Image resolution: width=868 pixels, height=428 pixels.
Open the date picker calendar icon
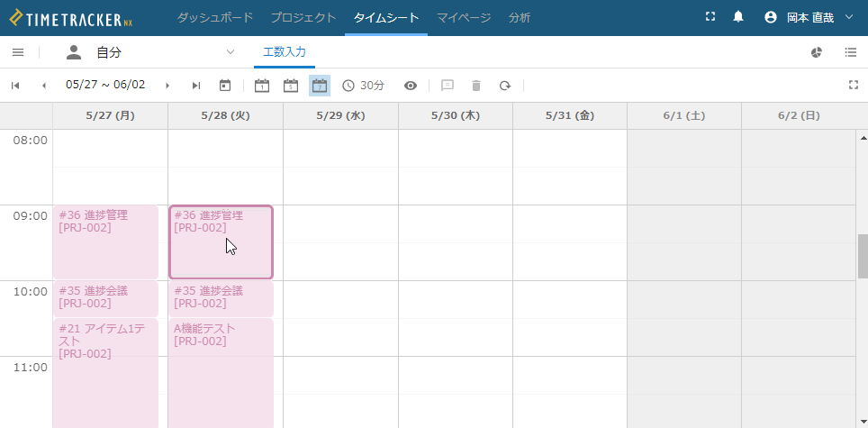(225, 86)
